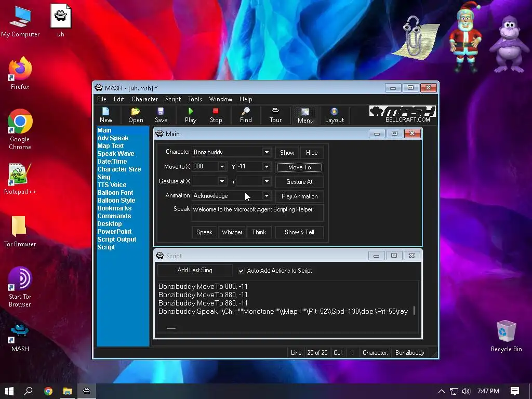Open the Tor Browser folder
This screenshot has width=532, height=399.
20,231
